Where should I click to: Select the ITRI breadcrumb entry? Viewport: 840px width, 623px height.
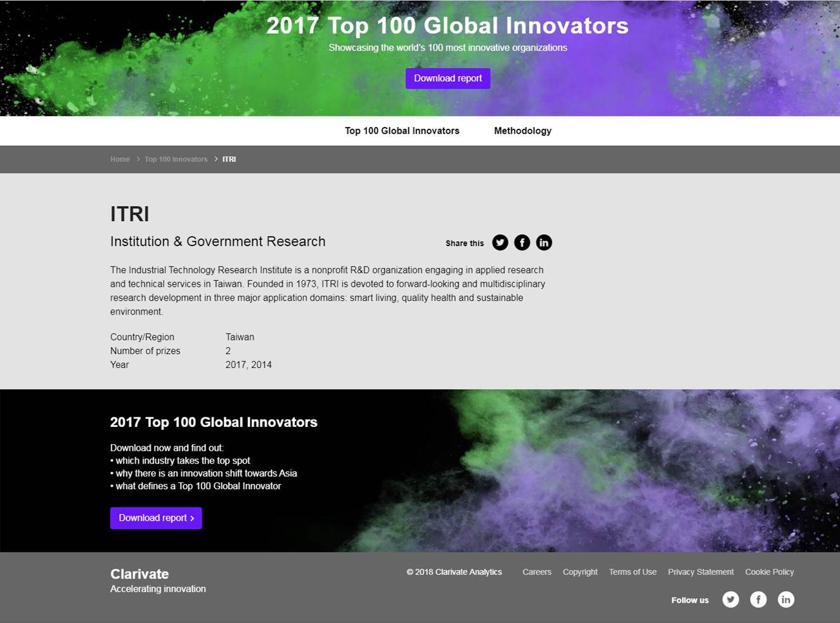pos(229,159)
